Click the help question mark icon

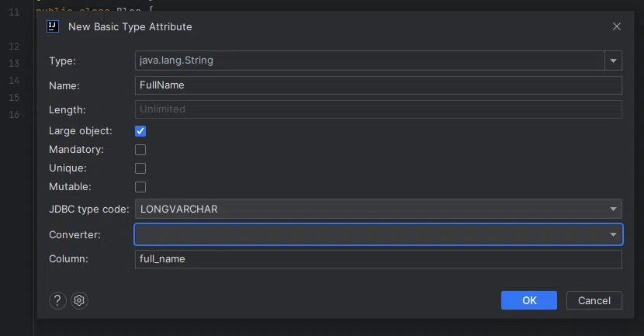point(57,301)
